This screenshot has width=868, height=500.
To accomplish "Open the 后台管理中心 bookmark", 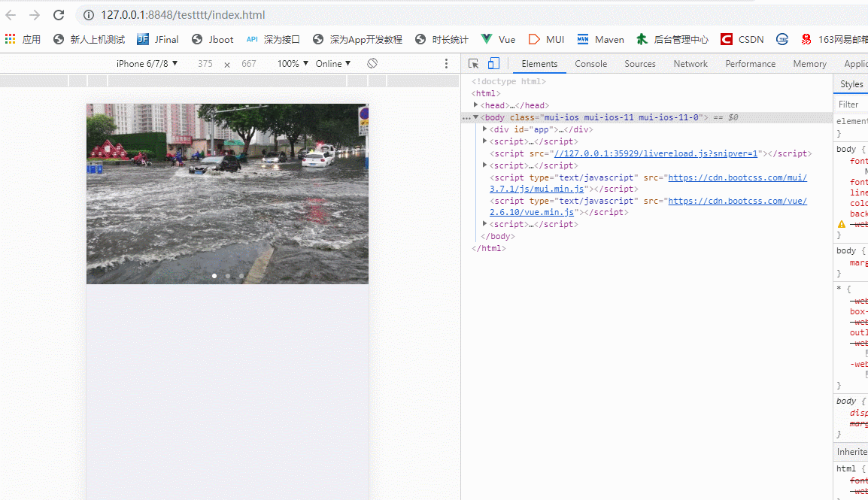I will coord(672,39).
